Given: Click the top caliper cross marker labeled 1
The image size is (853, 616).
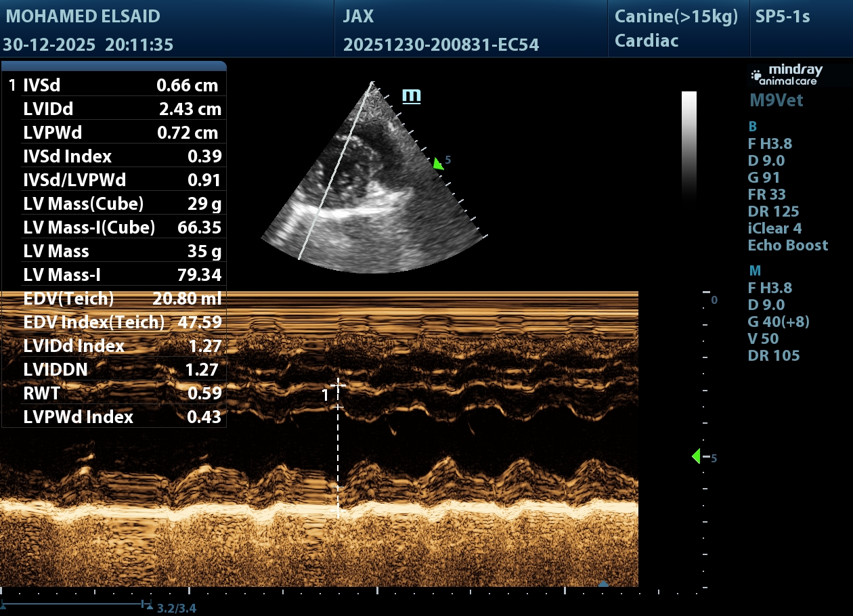Looking at the screenshot, I should pos(338,385).
